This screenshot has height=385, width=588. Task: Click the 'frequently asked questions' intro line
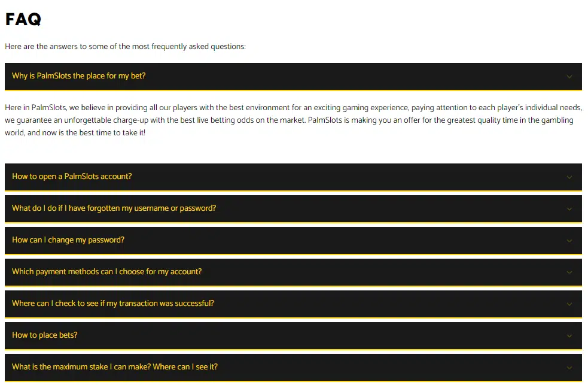[125, 47]
